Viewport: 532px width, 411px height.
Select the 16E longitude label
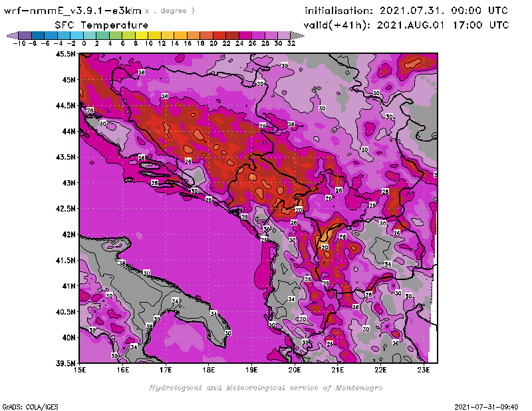[123, 370]
